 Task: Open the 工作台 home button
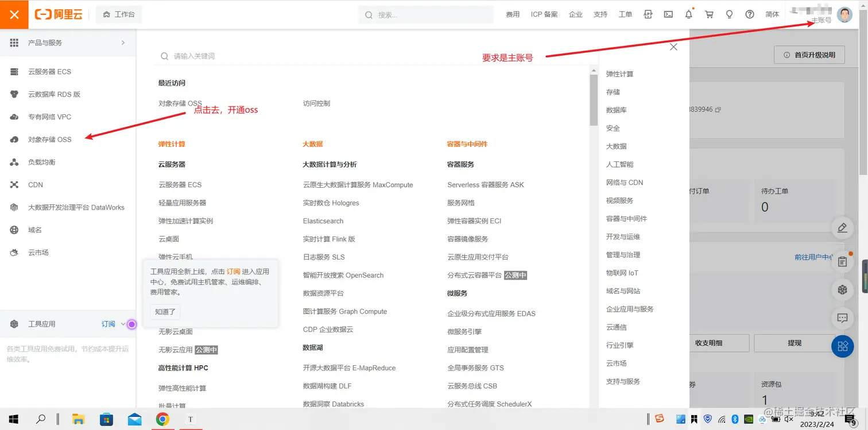coord(119,14)
